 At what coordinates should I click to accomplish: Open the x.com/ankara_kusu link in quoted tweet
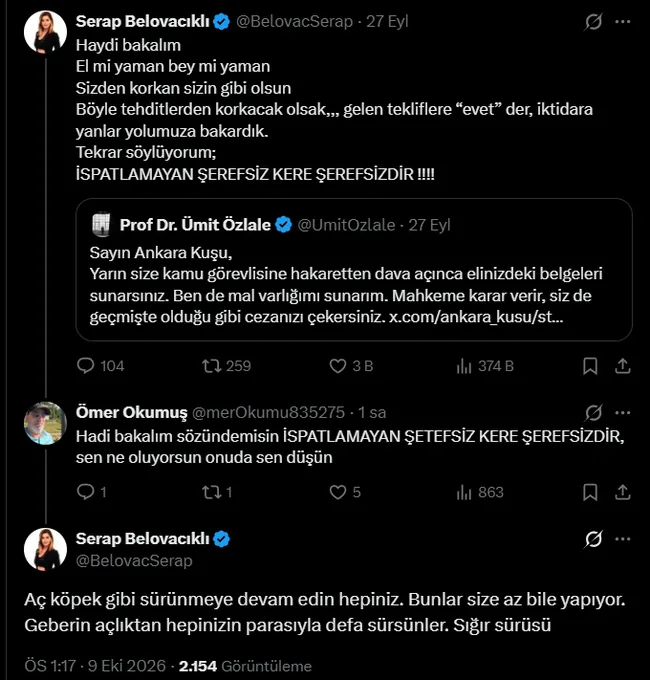[476, 317]
